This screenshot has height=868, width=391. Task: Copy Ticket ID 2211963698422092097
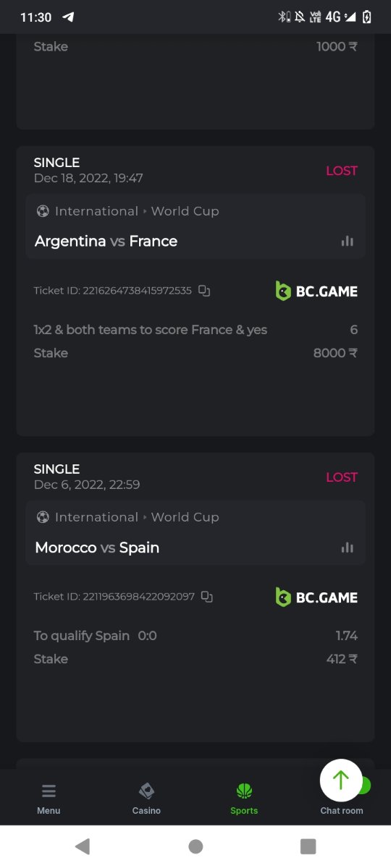pos(206,597)
